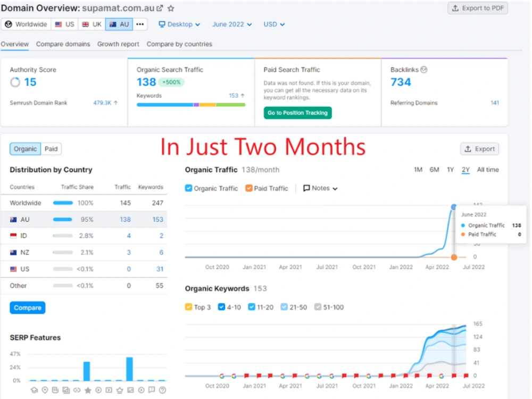This screenshot has height=399, width=532.
Task: Toggle the Top 3 keywords checkbox
Action: (x=189, y=307)
